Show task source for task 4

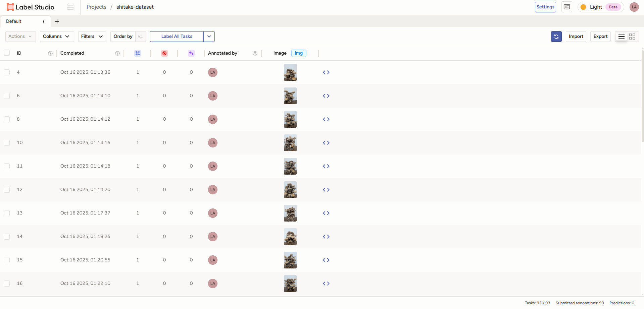(x=326, y=72)
